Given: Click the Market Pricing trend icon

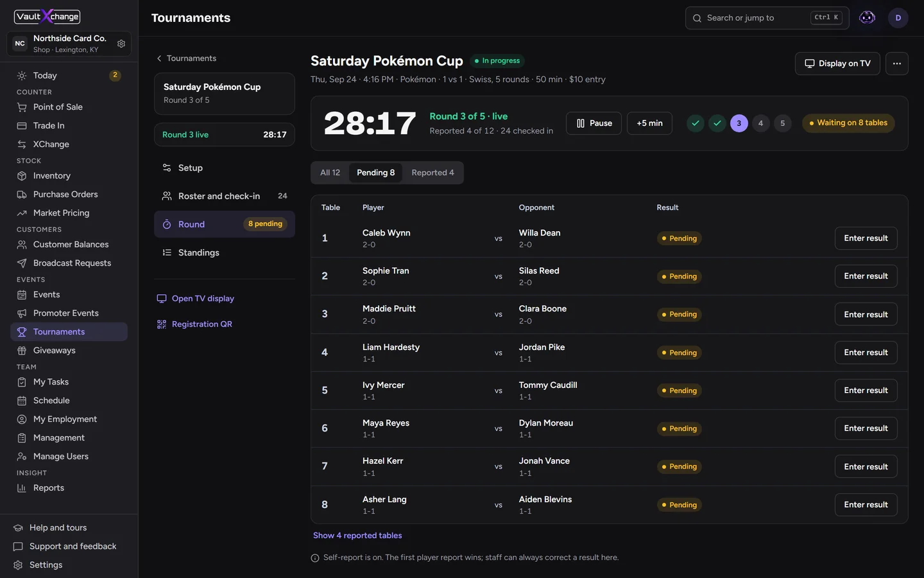Looking at the screenshot, I should [x=22, y=213].
